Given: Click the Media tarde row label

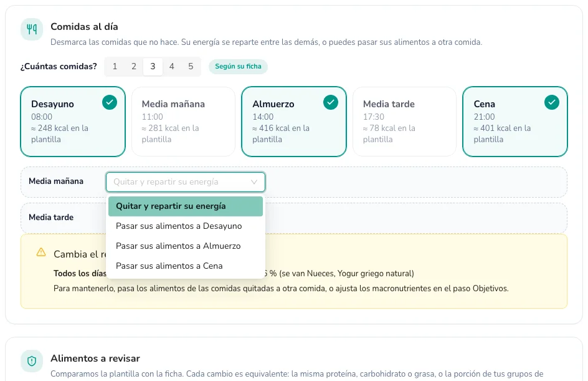Looking at the screenshot, I should pos(51,218).
